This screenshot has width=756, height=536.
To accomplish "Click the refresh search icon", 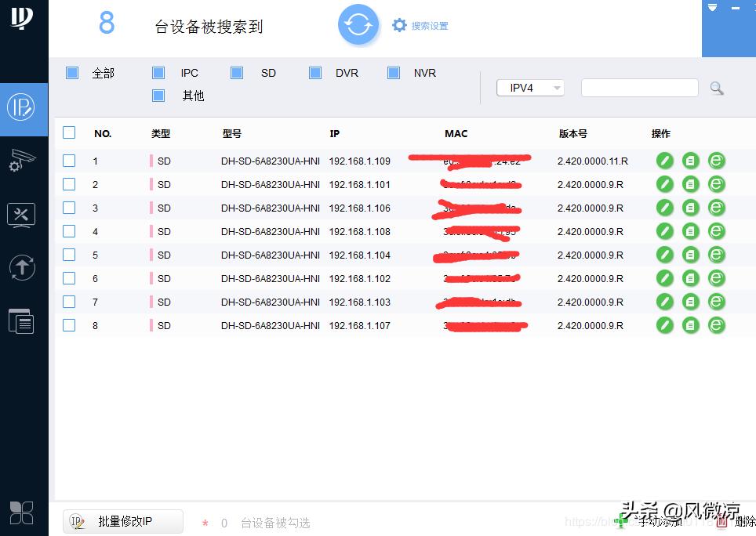I will [x=358, y=24].
